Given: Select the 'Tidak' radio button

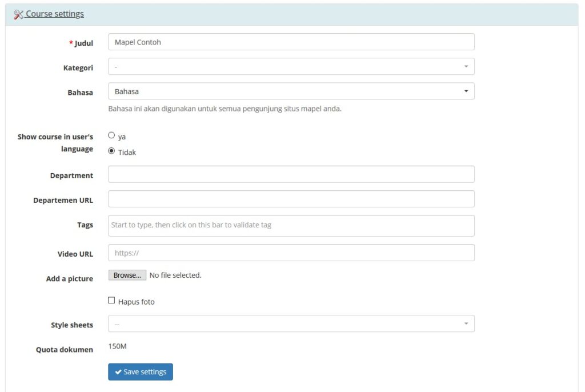Looking at the screenshot, I should pos(111,151).
